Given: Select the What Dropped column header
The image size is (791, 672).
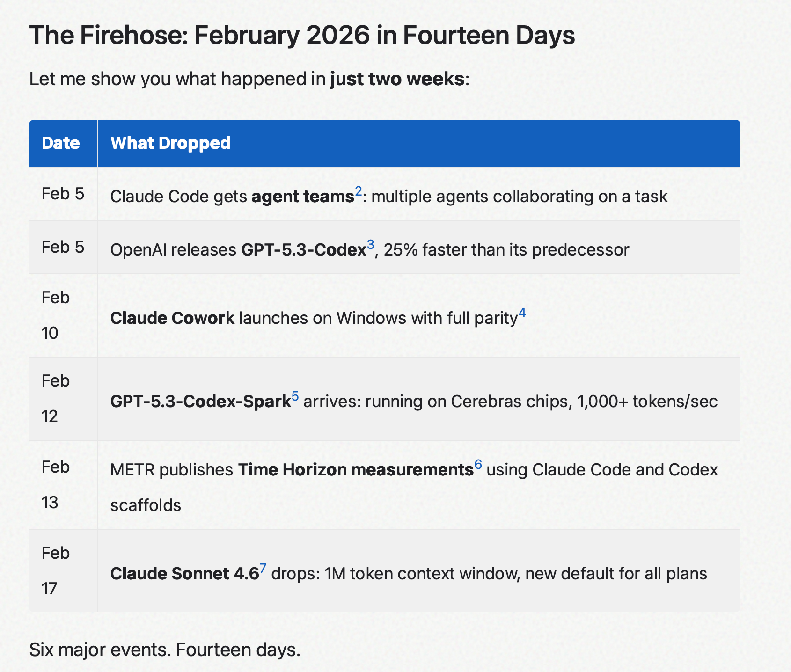Looking at the screenshot, I should pos(170,143).
